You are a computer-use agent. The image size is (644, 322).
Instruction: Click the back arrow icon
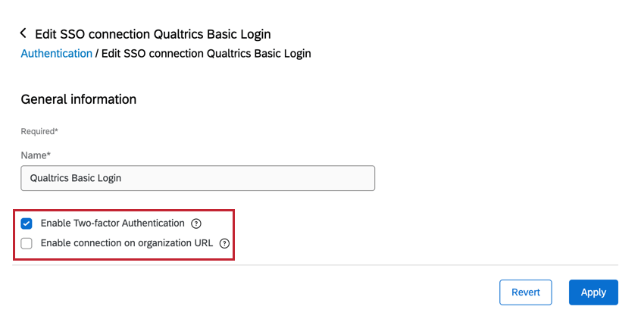(x=23, y=33)
